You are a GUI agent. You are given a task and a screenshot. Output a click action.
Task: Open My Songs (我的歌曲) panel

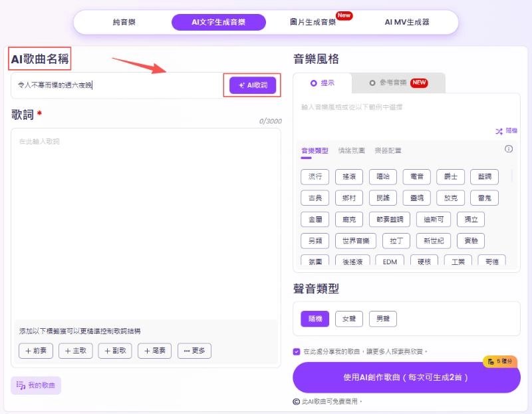click(x=35, y=386)
